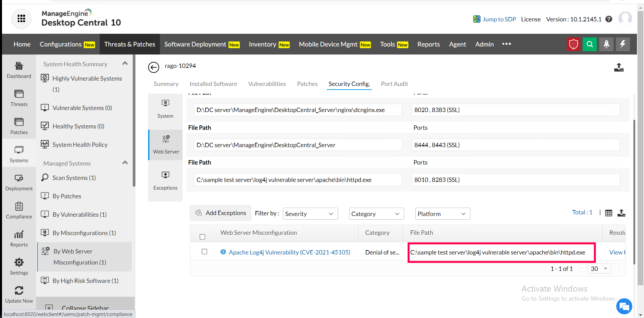Screen dimensions: 644x318
Task: Open the Home menu
Action: 22,44
